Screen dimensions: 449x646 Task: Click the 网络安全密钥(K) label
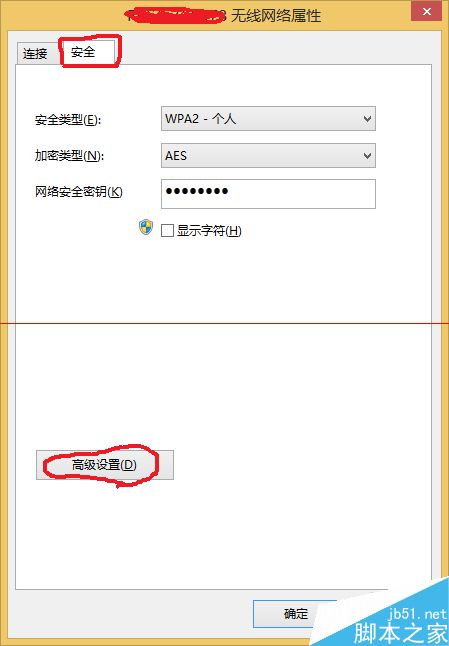pyautogui.click(x=79, y=192)
